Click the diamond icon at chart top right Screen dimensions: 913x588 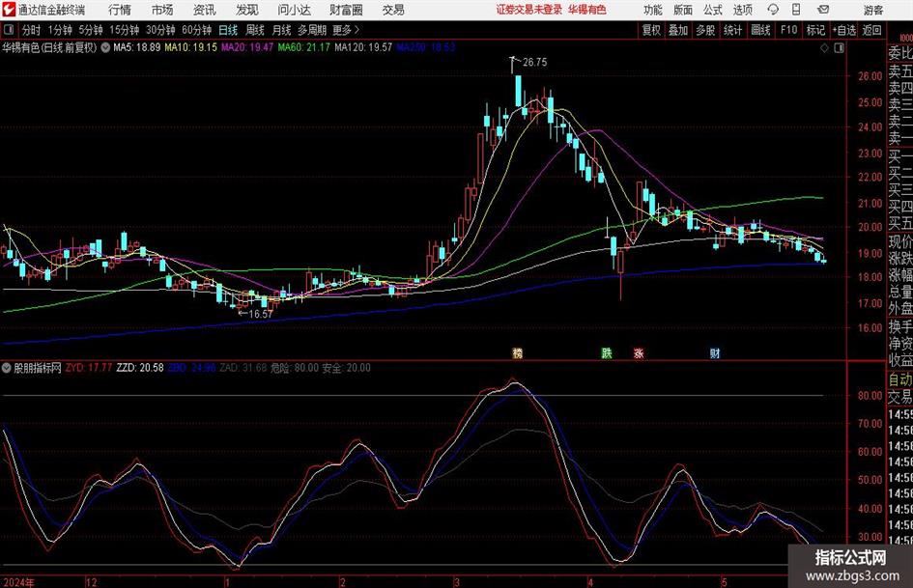824,48
